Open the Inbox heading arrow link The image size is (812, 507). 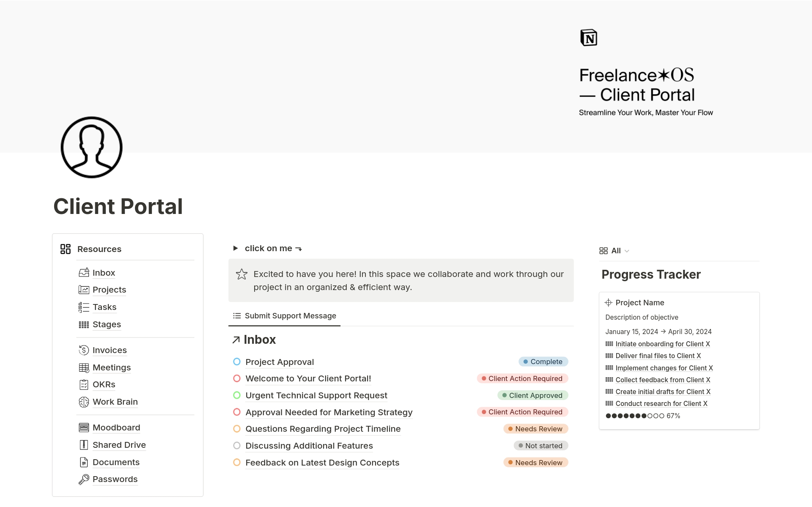[236, 340]
